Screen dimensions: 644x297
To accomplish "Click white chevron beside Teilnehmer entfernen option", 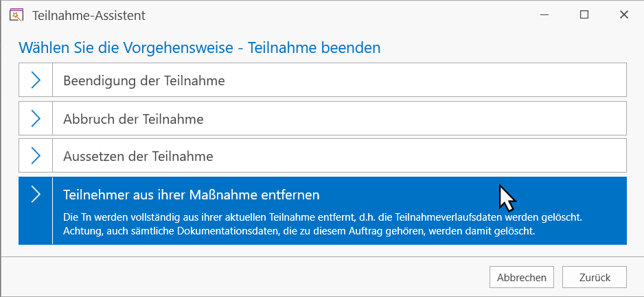I will pyautogui.click(x=36, y=194).
